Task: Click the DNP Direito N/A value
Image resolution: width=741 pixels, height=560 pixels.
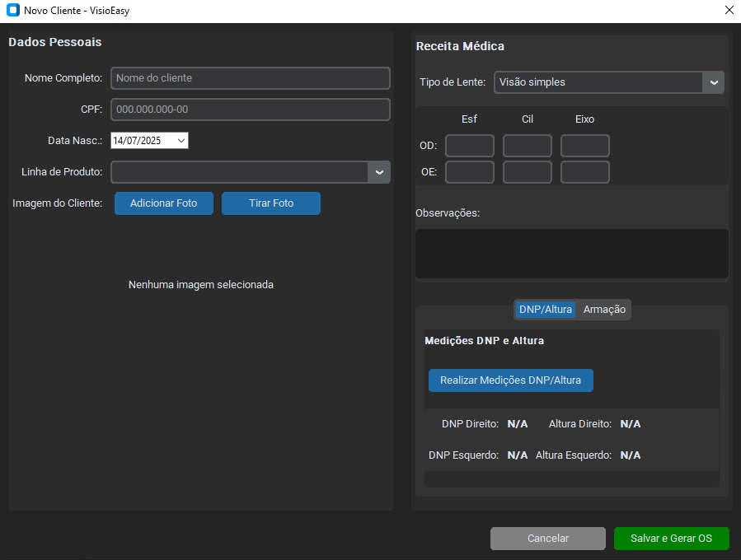Action: (518, 424)
